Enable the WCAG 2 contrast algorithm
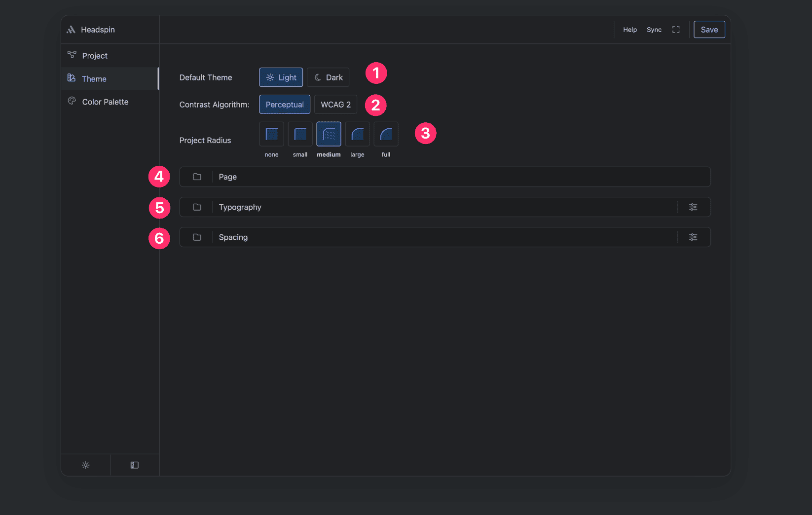The height and width of the screenshot is (515, 812). (335, 104)
